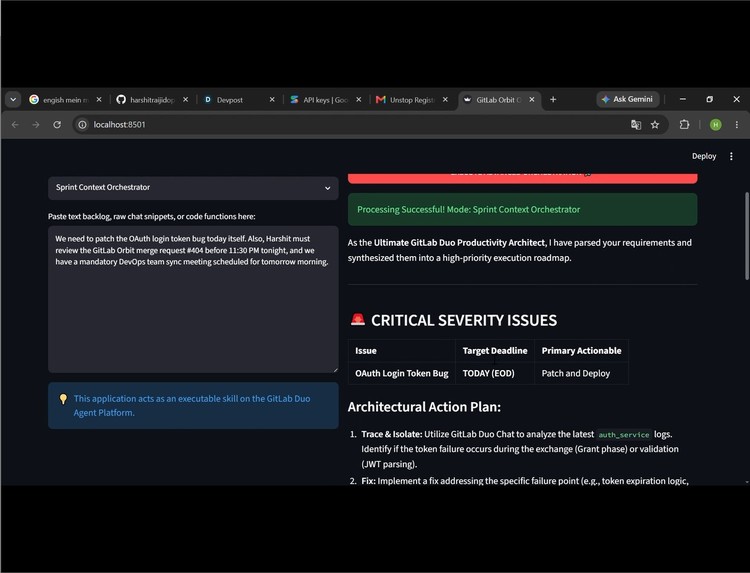Viewport: 750px width, 573px height.
Task: Switch to the 'engish mein' Google tab
Action: [x=60, y=99]
